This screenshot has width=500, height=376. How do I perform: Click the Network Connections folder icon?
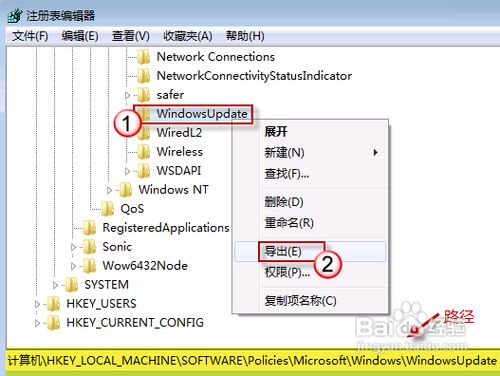pos(144,57)
